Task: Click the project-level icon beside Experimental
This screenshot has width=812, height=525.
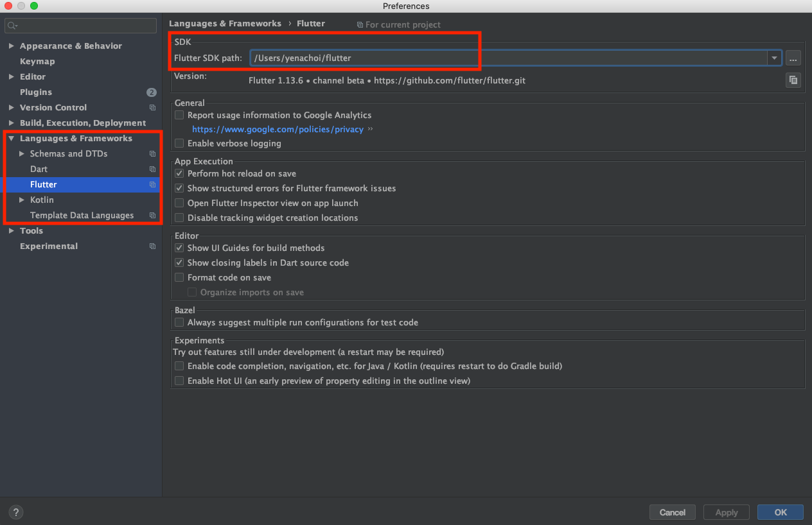Action: 152,246
